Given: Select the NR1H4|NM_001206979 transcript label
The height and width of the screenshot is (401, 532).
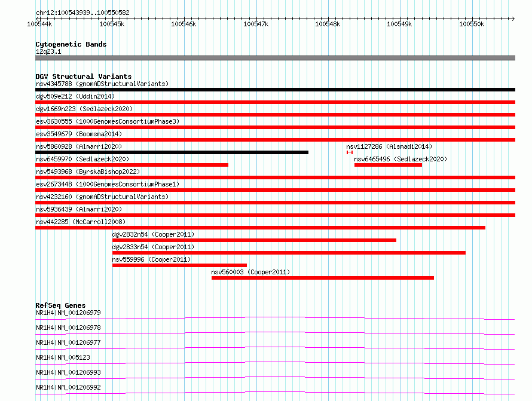Looking at the screenshot, I should click(x=68, y=313).
